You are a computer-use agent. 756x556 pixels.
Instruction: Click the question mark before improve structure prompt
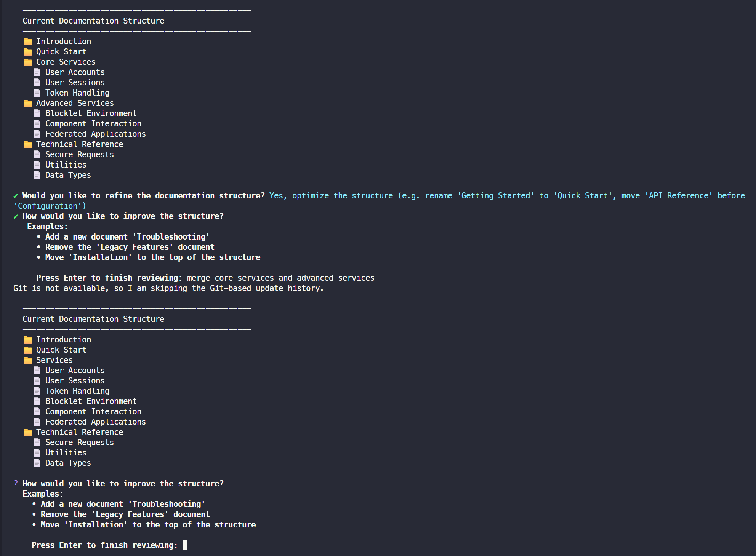(15, 484)
